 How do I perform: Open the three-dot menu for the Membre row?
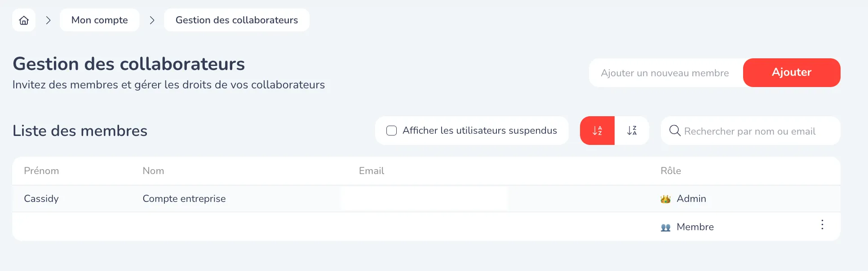822,225
